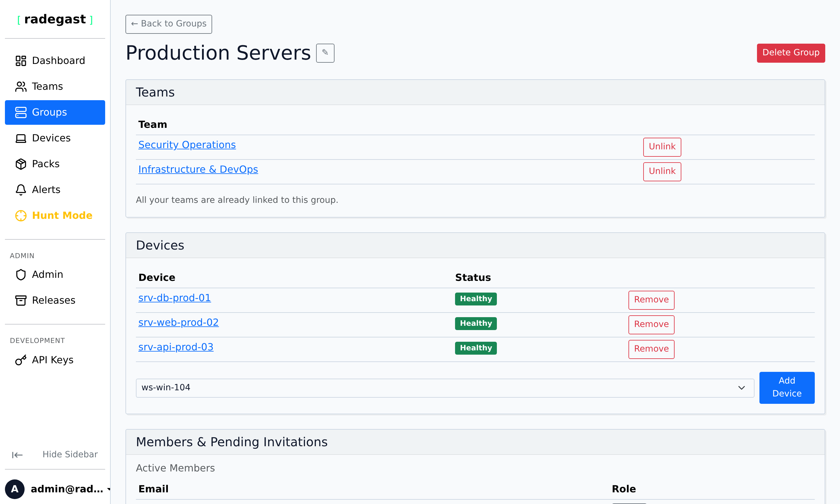Open Dashboard in the sidebar
Viewport: 840px width, 504px height.
click(55, 61)
